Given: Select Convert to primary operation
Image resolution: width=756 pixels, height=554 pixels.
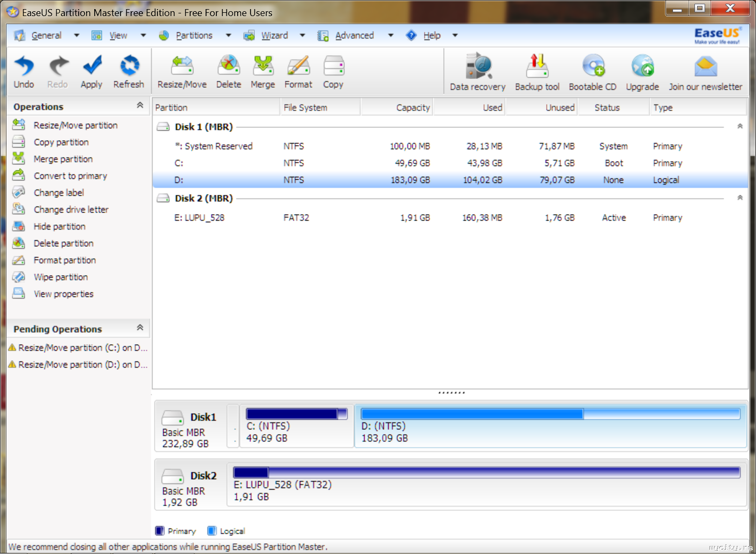Looking at the screenshot, I should 59,176.
